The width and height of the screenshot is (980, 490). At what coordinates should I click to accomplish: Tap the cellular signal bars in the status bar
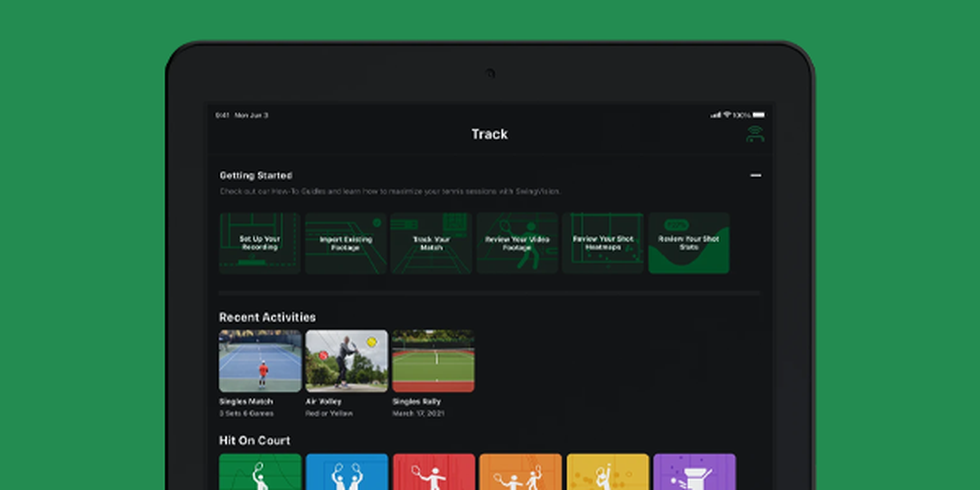(716, 115)
